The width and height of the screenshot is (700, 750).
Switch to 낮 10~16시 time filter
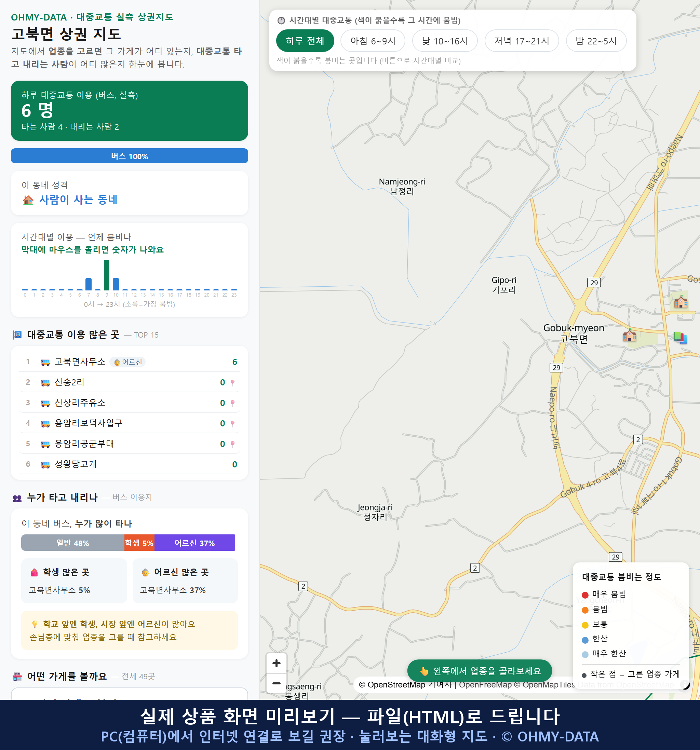click(445, 41)
